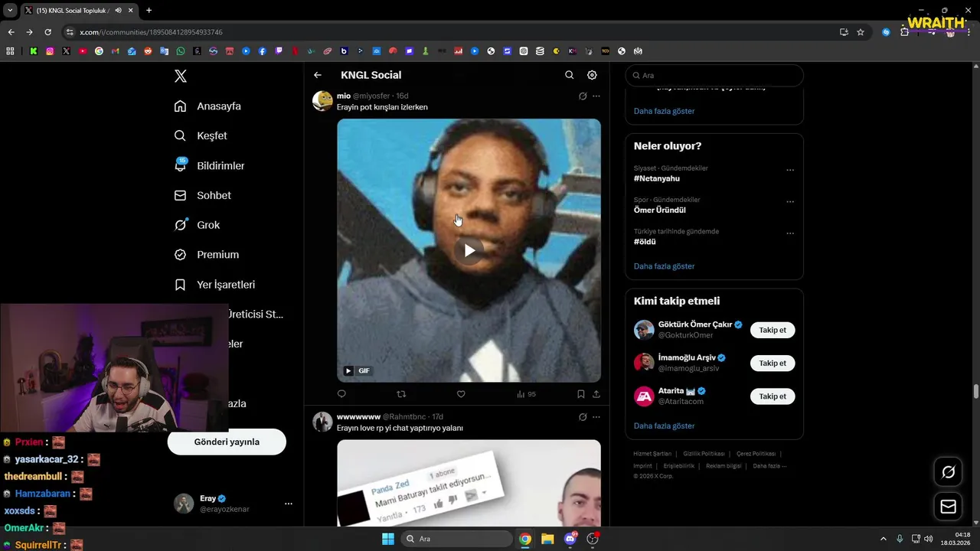Viewport: 980px width, 551px height.
Task: Share mio's post
Action: (x=596, y=394)
